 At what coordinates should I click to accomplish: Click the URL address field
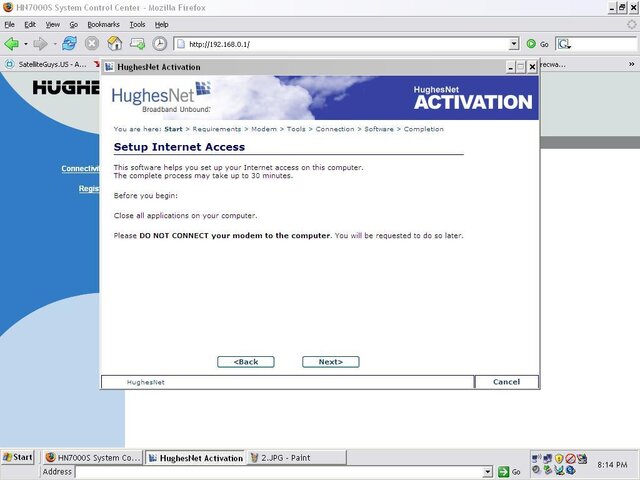[x=345, y=44]
